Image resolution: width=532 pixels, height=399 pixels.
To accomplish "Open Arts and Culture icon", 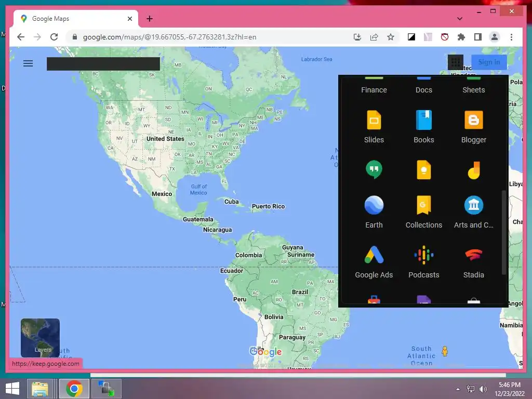I will point(473,205).
